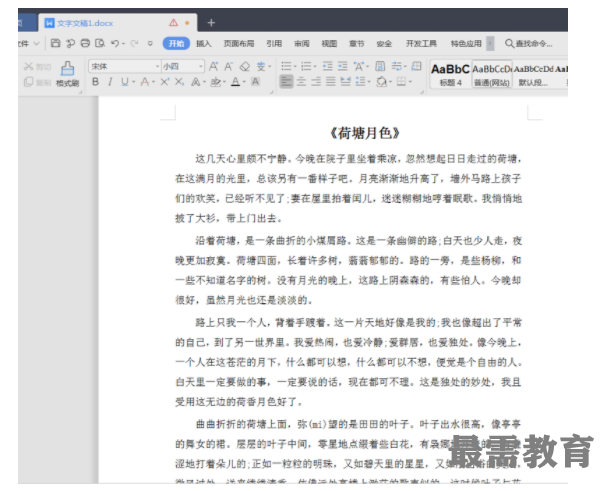Click the warning triangle on document tab
Screen dimensions: 600x491
coord(173,23)
